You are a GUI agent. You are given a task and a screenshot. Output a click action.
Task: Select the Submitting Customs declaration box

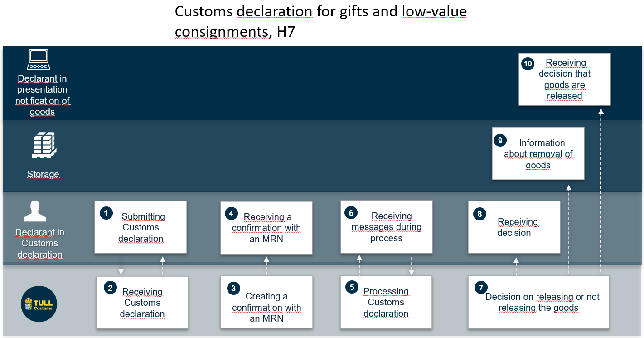click(x=140, y=227)
